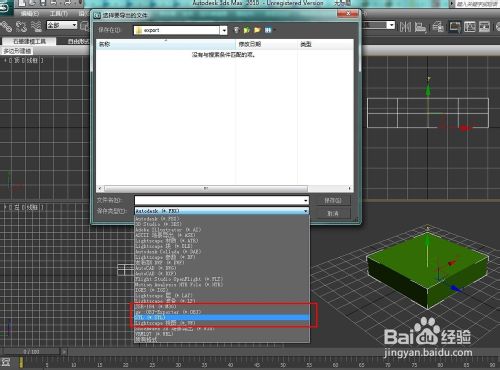The image size is (500, 370).
Task: Go up one folder level icon
Action: tap(247, 30)
